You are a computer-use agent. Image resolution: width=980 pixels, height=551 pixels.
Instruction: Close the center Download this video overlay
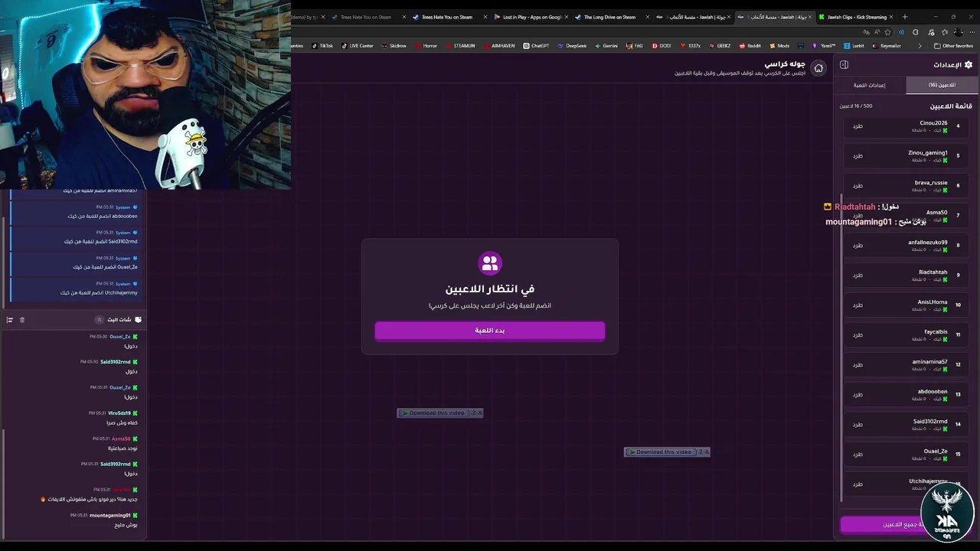pyautogui.click(x=480, y=413)
